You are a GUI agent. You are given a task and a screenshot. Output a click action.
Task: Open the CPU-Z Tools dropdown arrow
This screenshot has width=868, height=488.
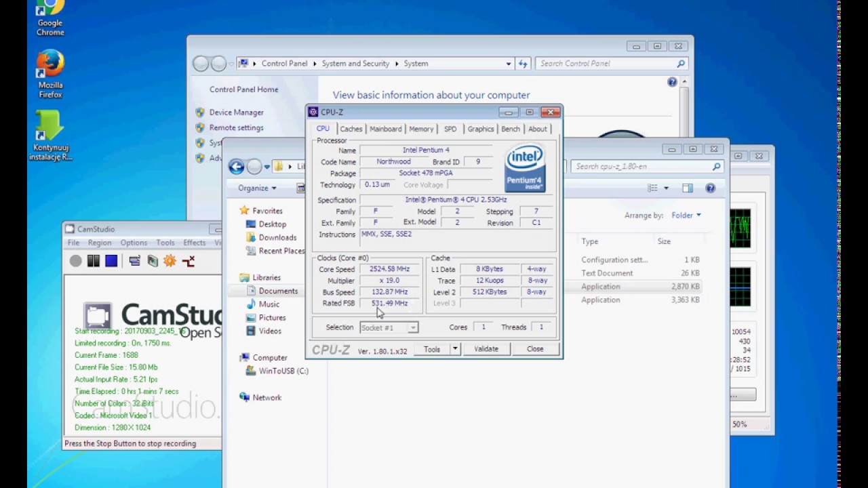point(455,349)
